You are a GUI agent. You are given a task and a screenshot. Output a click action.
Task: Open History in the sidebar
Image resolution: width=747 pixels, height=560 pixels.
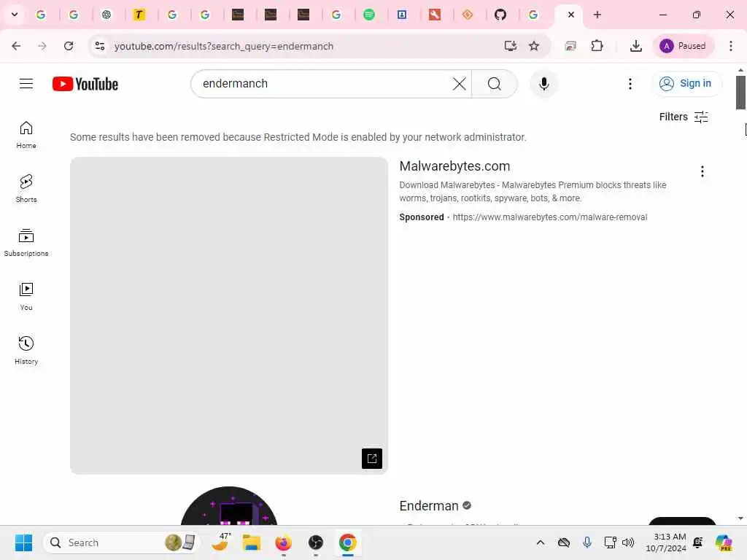pyautogui.click(x=26, y=350)
